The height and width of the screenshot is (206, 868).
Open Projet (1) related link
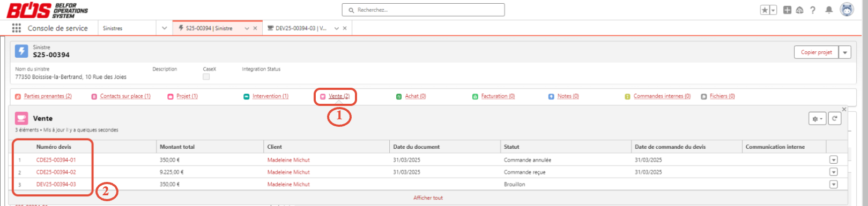pos(187,96)
